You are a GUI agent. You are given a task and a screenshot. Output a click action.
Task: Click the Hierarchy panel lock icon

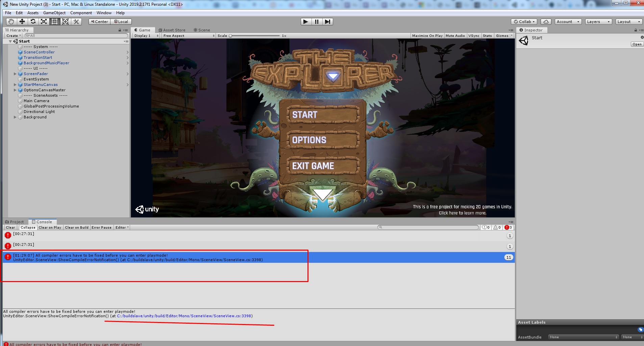coord(120,30)
